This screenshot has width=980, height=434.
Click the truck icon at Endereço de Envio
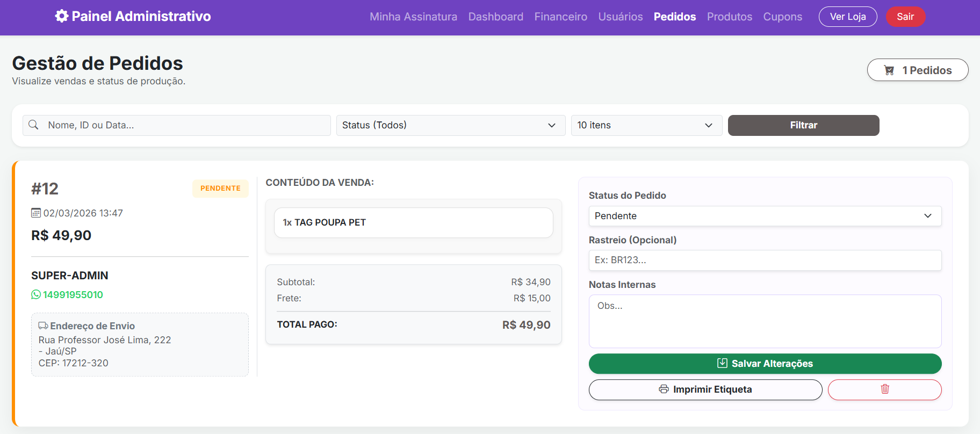tap(43, 326)
